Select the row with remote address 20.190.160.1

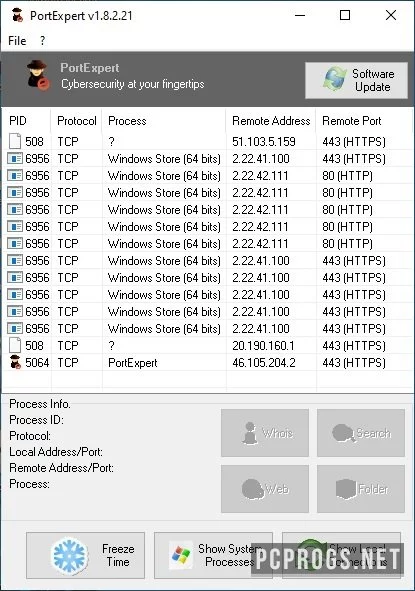(207, 346)
